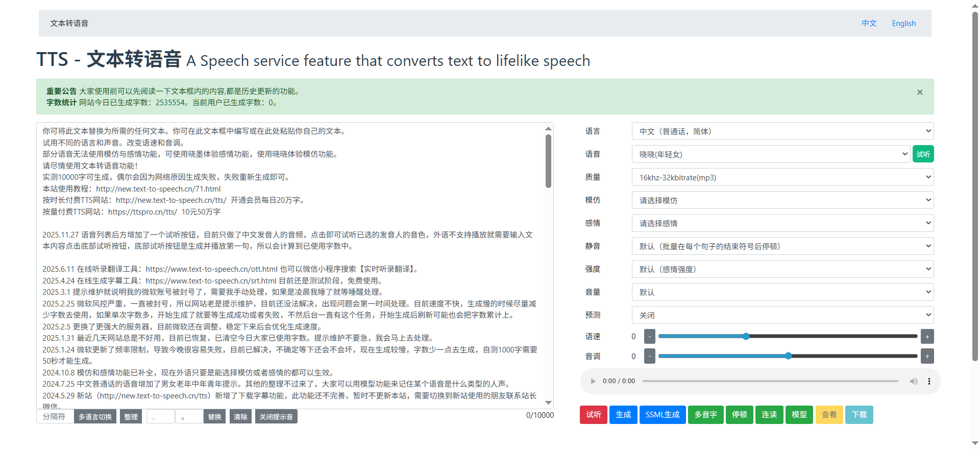The height and width of the screenshot is (449, 980).
Task: Click the 多语言切换 toggle button
Action: pos(95,417)
